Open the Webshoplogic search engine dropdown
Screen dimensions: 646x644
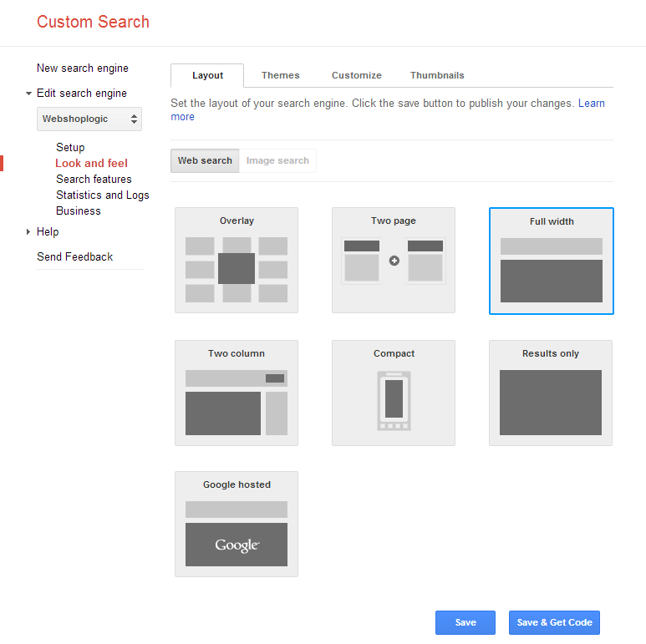click(89, 119)
